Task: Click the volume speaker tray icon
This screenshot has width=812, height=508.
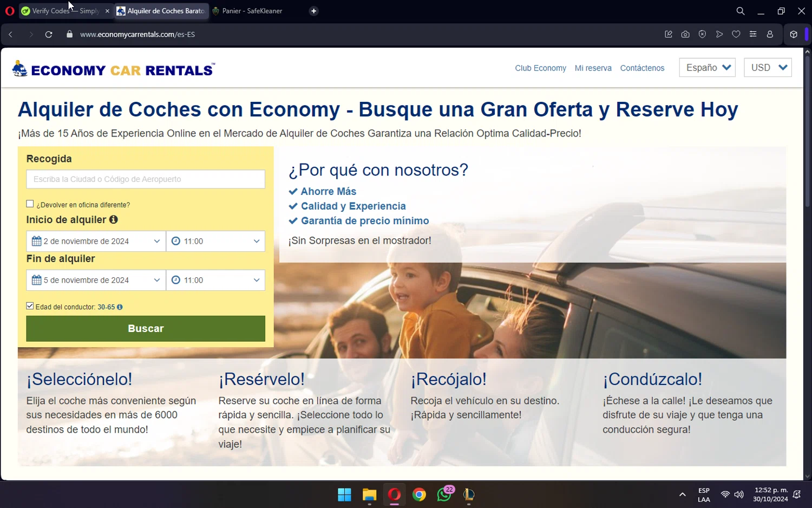Action: [739, 494]
